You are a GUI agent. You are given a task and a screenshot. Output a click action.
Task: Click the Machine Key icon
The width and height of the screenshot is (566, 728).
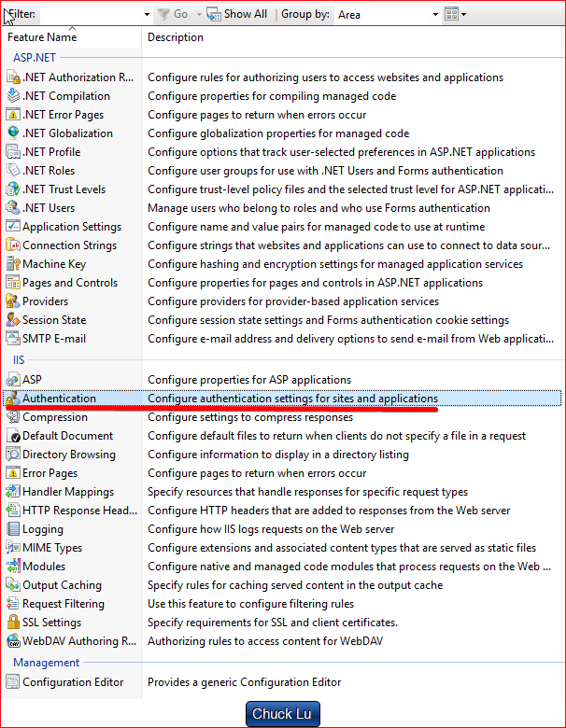click(13, 264)
